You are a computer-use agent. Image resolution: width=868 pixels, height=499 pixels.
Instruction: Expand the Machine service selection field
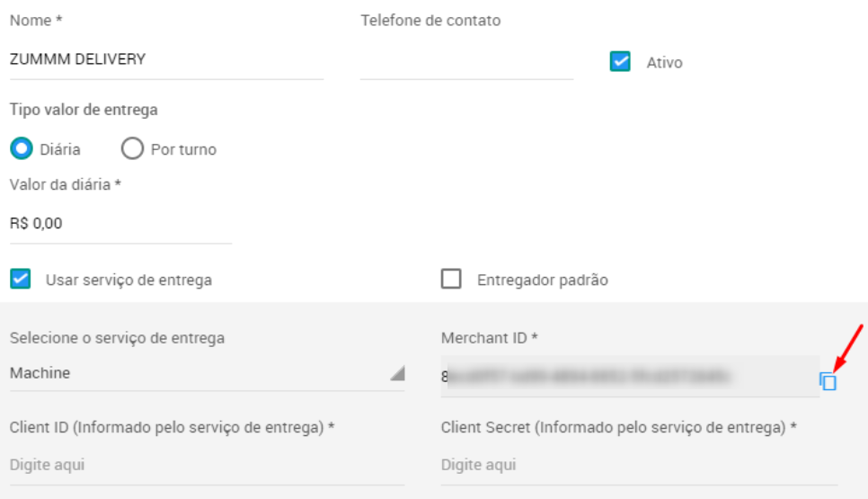click(x=207, y=373)
